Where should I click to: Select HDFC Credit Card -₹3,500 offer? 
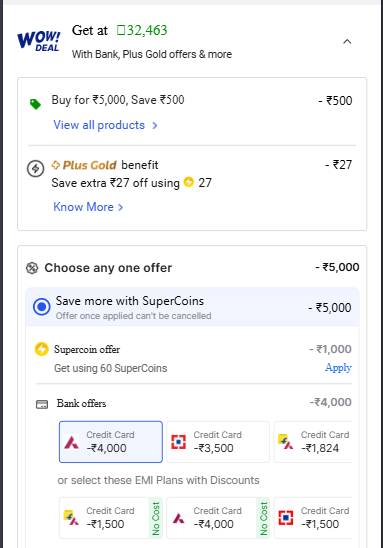218,442
